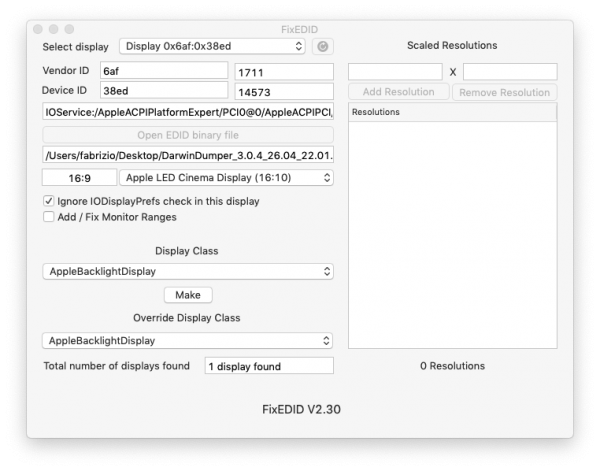This screenshot has width=600, height=471.
Task: Click the green zoom window button
Action: pos(69,29)
